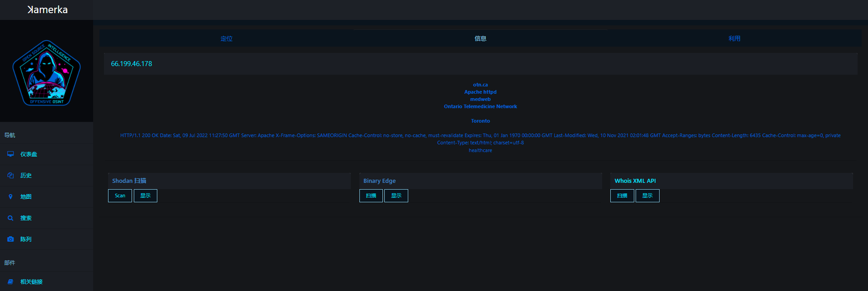Open the 仪表盘 dashboard monitor icon
The image size is (868, 291).
point(10,154)
